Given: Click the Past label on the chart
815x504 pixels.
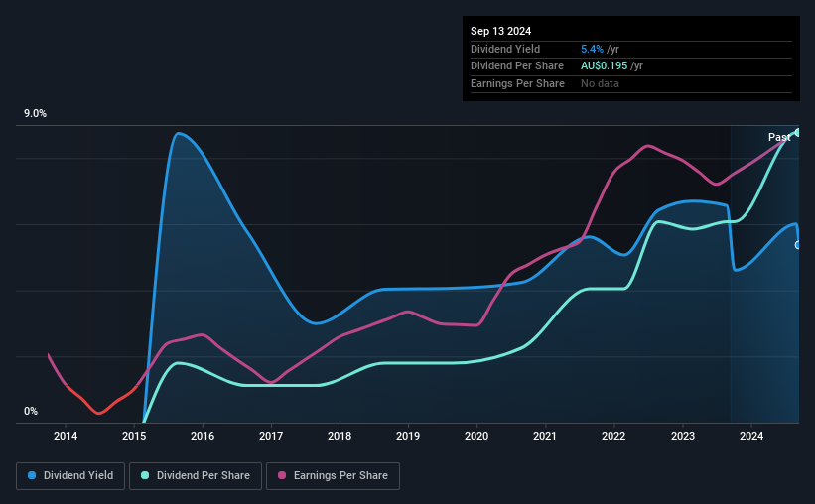Looking at the screenshot, I should (779, 137).
